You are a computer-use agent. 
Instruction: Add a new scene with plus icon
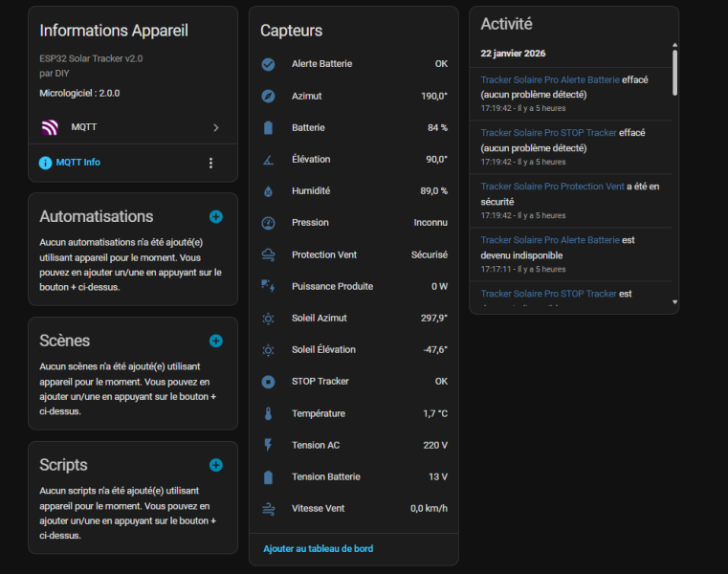click(215, 341)
